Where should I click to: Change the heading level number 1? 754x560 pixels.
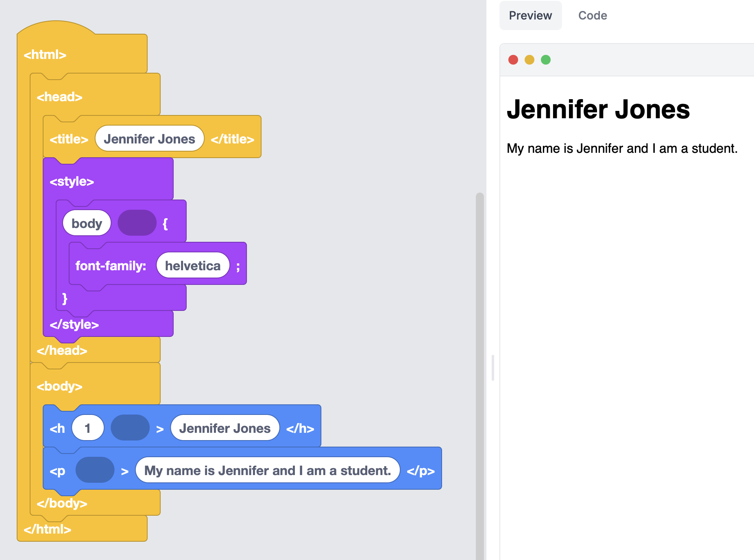(x=87, y=428)
